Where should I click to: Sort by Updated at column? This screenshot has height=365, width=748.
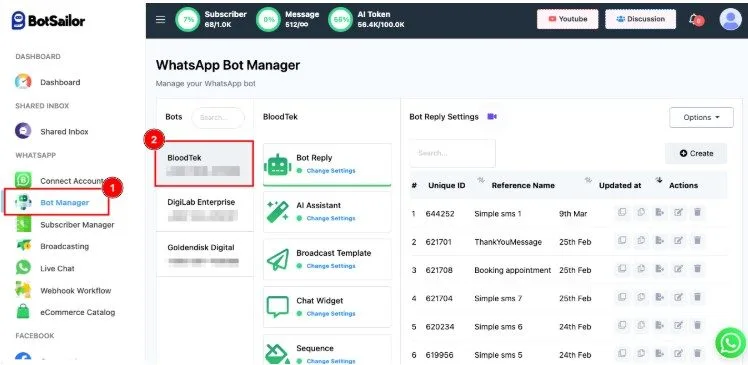click(620, 185)
